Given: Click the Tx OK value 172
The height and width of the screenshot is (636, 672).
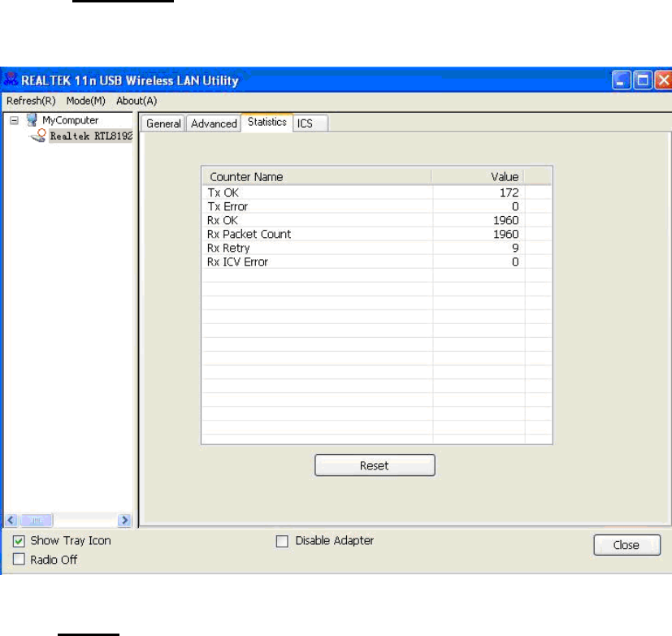Looking at the screenshot, I should [509, 193].
